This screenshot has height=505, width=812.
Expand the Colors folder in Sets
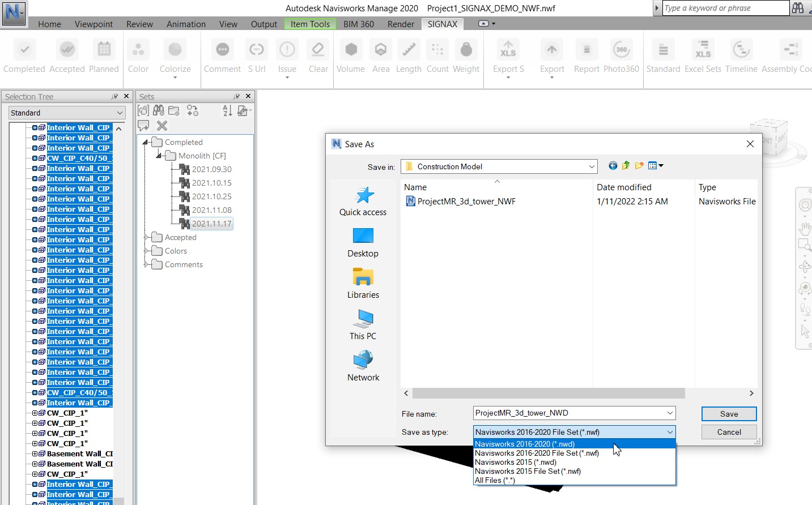click(146, 251)
